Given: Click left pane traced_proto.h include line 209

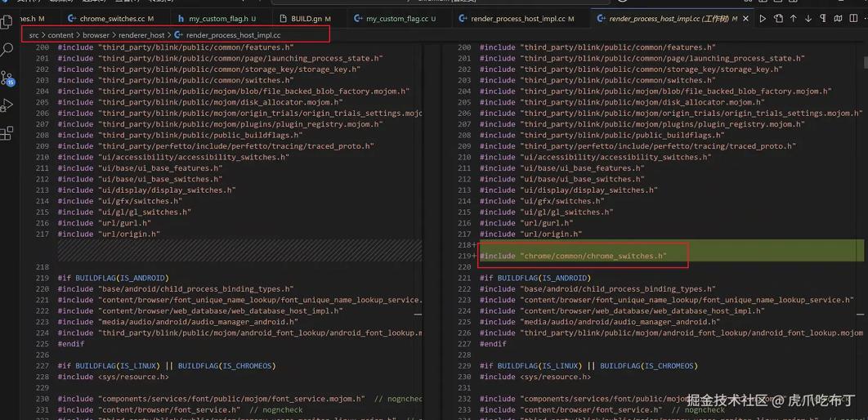Looking at the screenshot, I should pos(216,146).
